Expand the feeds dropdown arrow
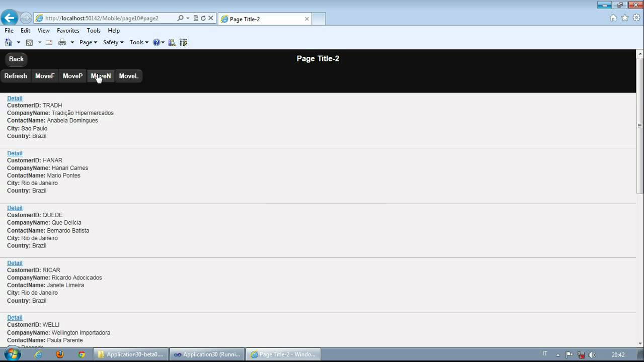 (40, 43)
